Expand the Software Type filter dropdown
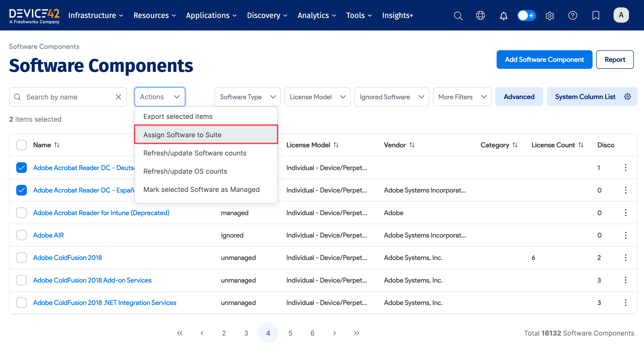 (x=247, y=97)
